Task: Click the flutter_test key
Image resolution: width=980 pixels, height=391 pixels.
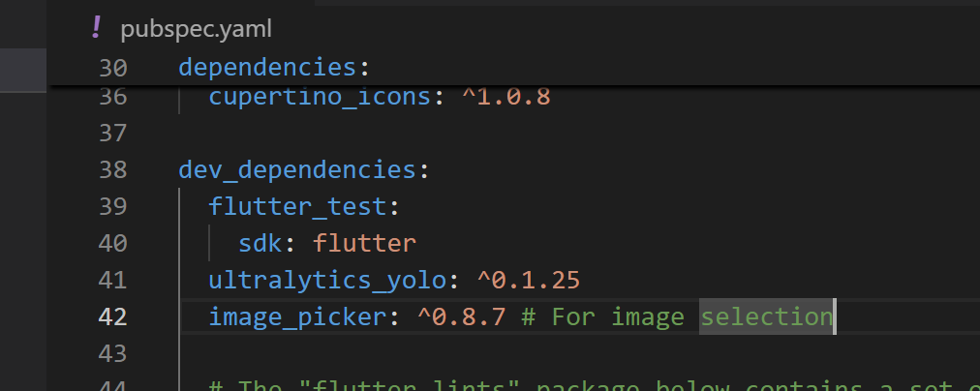Action: [x=297, y=207]
